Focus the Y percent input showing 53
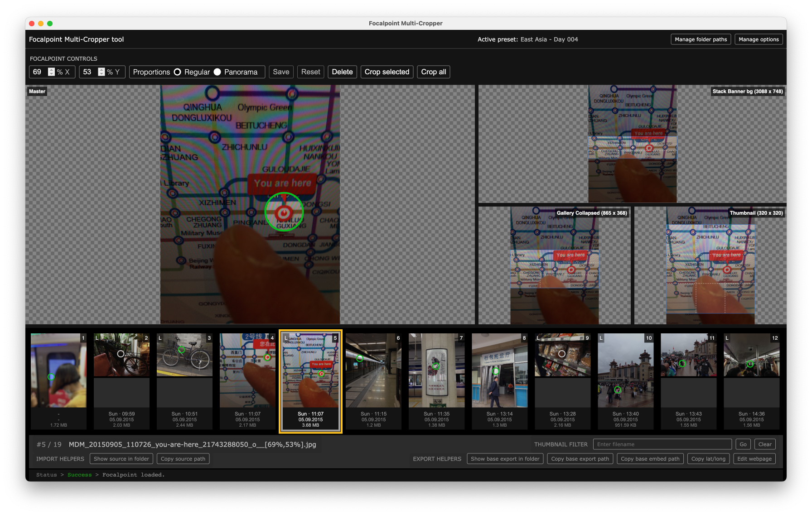 pyautogui.click(x=89, y=72)
